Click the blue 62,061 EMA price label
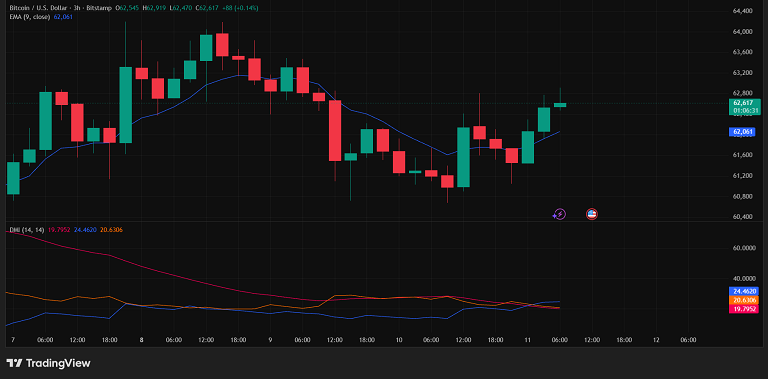 point(744,131)
